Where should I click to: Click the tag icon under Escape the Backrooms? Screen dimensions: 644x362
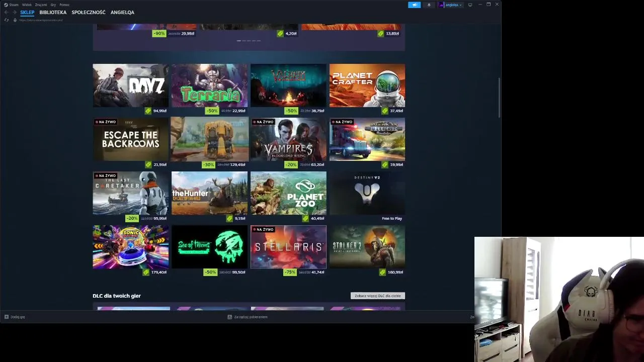coord(148,164)
